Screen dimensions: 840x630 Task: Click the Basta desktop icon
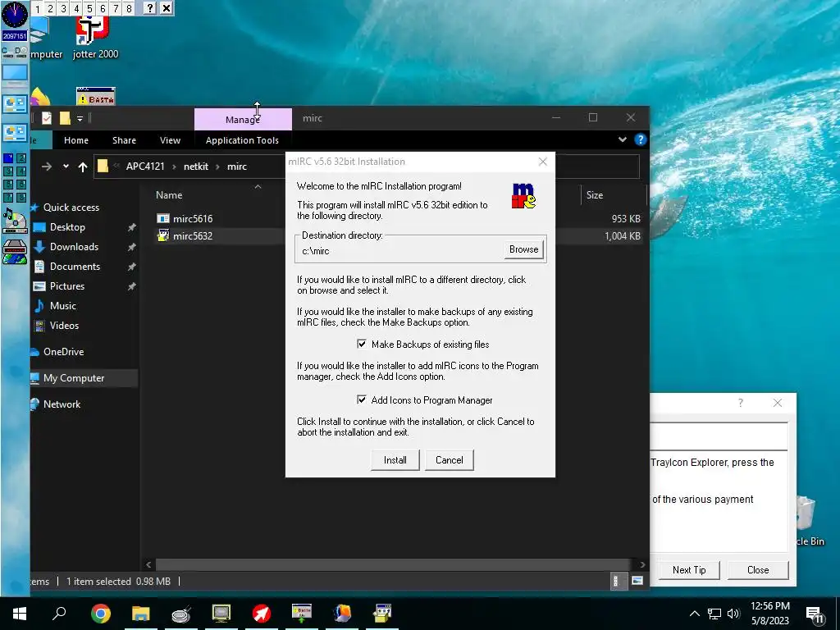pos(96,97)
